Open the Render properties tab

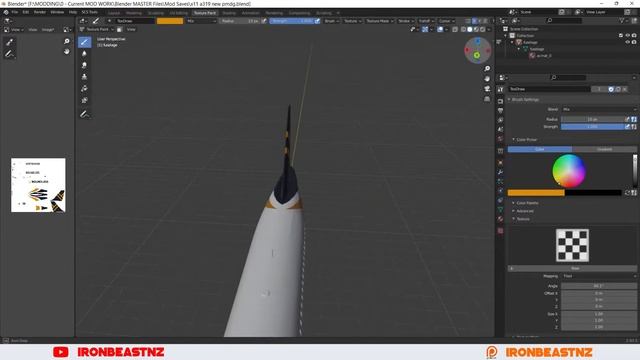coord(500,101)
